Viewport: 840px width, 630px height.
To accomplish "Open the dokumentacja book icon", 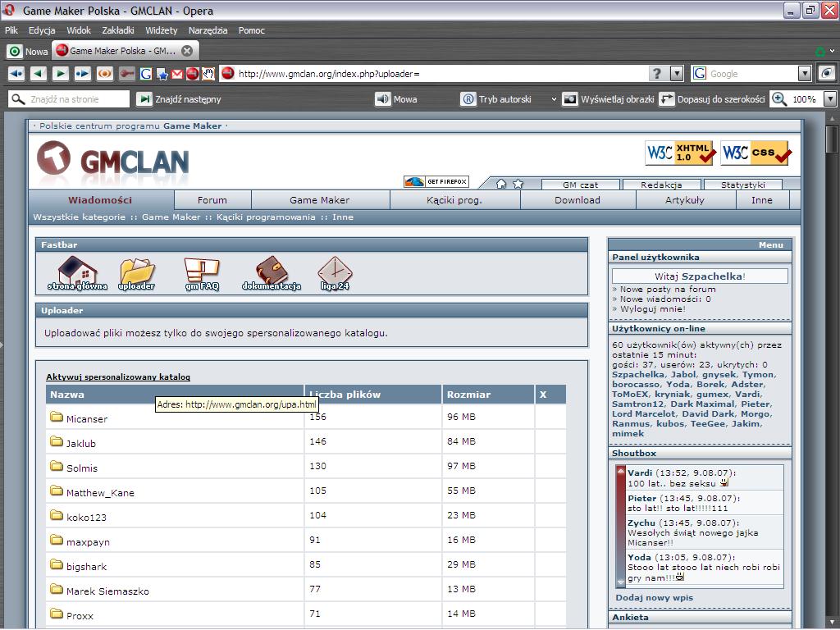I will (x=272, y=272).
